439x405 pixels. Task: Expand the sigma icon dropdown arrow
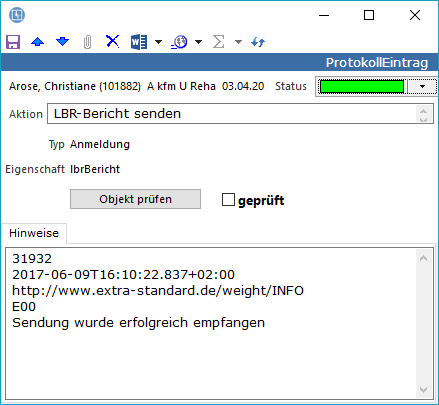238,42
